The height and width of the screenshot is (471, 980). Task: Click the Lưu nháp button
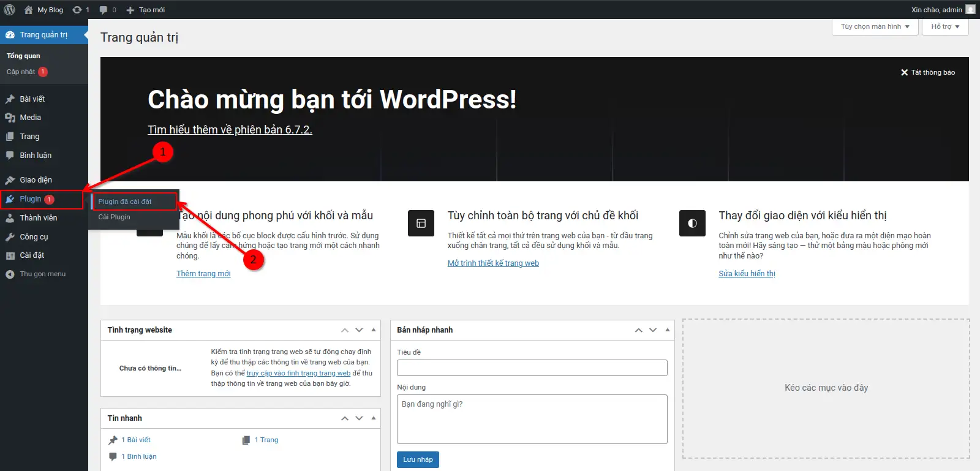click(418, 459)
